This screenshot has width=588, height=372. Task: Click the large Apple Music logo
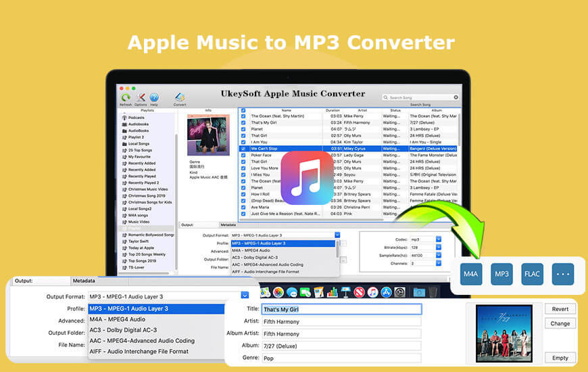[x=307, y=178]
